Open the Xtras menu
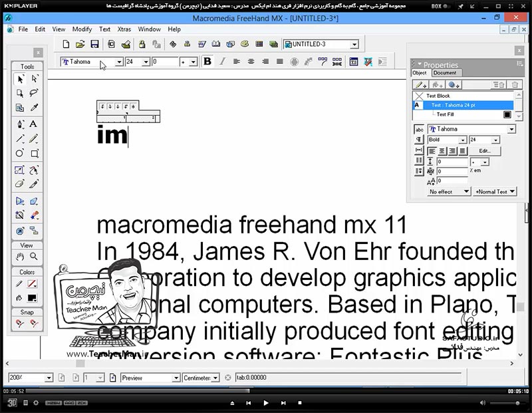This screenshot has width=532, height=413. pyautogui.click(x=124, y=29)
